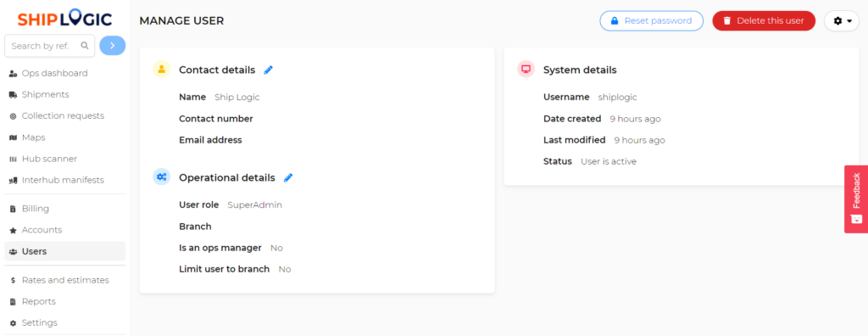Image resolution: width=868 pixels, height=336 pixels.
Task: Edit Operational details using the pencil icon
Action: (x=288, y=178)
